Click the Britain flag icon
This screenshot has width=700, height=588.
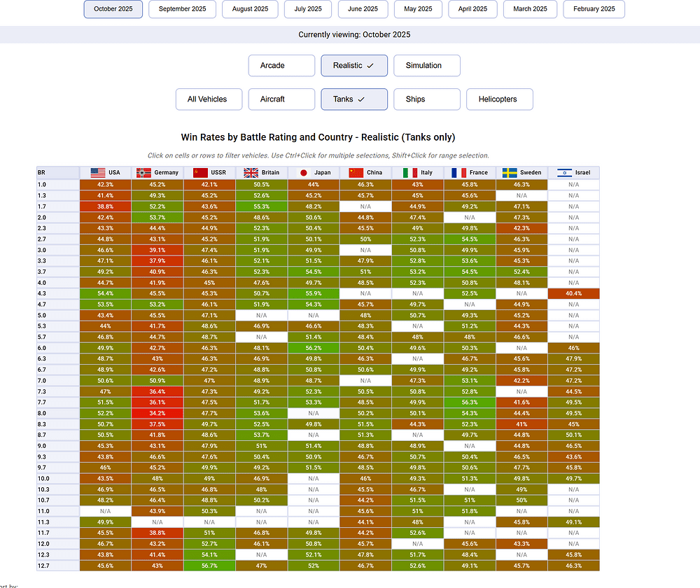click(251, 173)
